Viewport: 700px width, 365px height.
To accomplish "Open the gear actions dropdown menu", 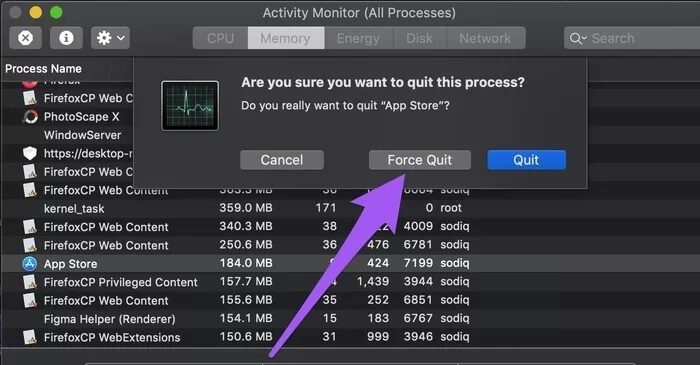I will pos(110,38).
